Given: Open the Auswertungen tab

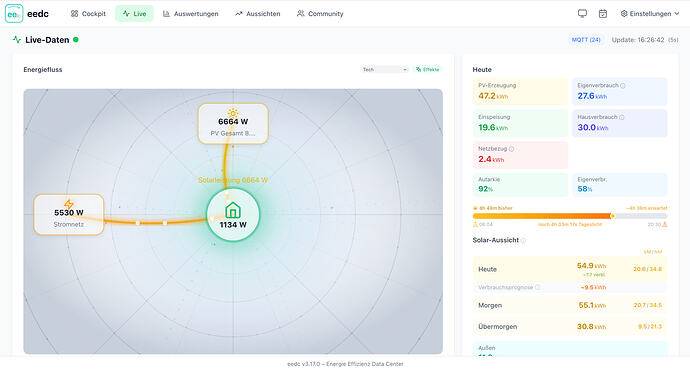Looking at the screenshot, I should click(190, 14).
